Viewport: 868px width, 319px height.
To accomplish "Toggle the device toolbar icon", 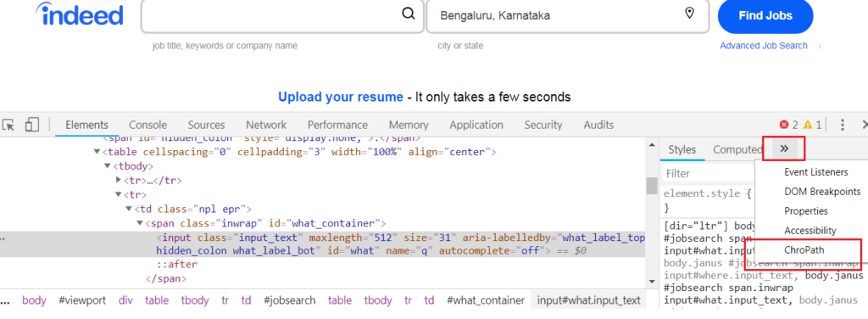I will (x=31, y=125).
